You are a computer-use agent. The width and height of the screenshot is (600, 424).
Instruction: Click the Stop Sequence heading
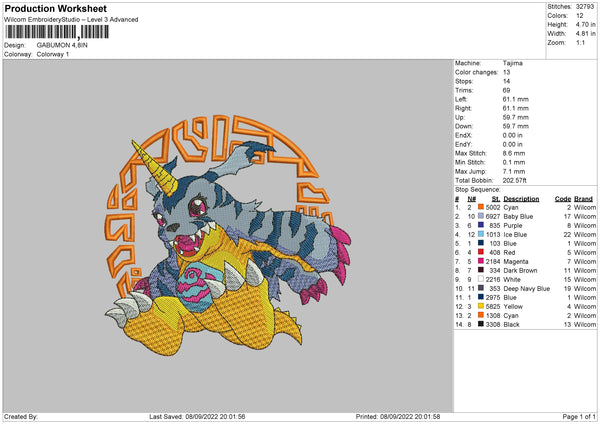click(x=478, y=189)
